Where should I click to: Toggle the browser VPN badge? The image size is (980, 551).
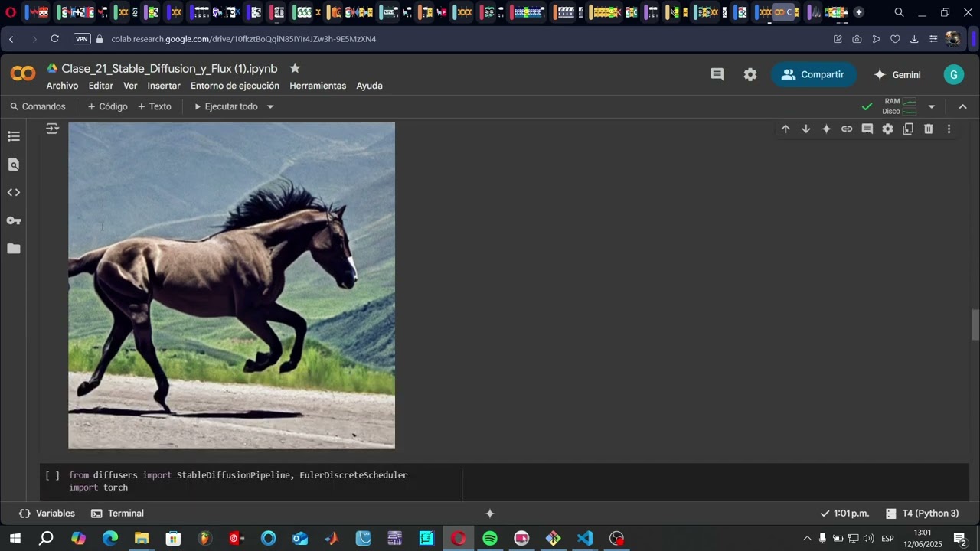(x=82, y=39)
